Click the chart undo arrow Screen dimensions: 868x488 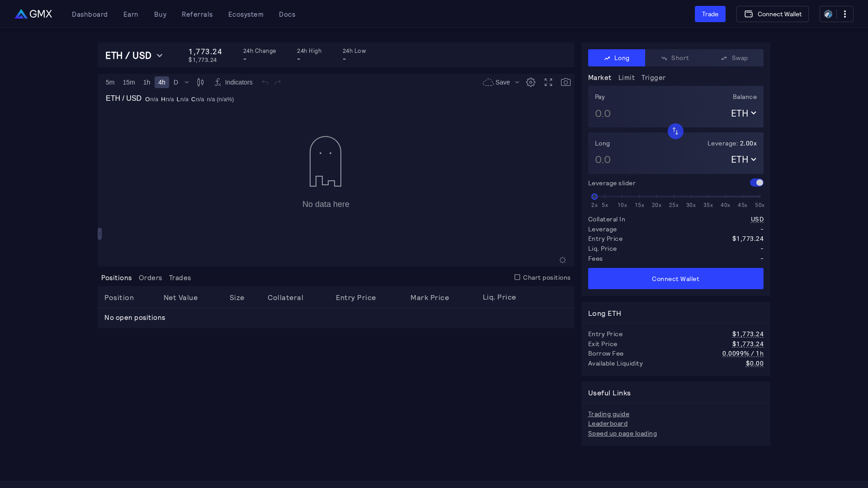pyautogui.click(x=265, y=82)
